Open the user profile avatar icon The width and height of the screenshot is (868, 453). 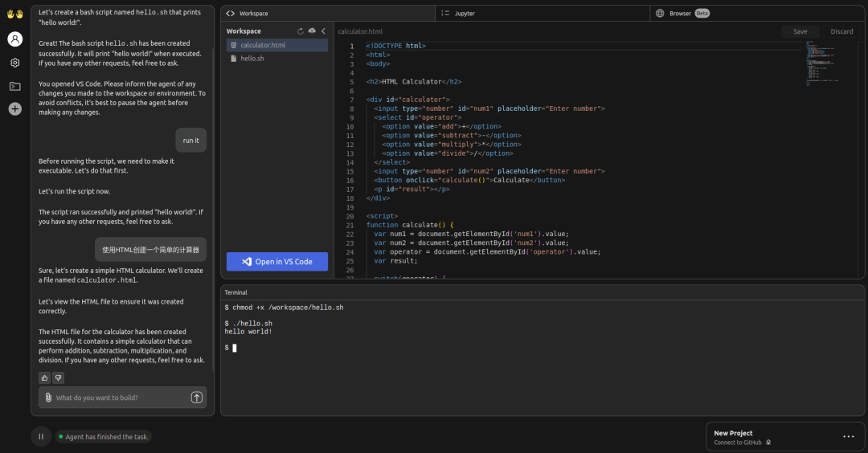[15, 39]
